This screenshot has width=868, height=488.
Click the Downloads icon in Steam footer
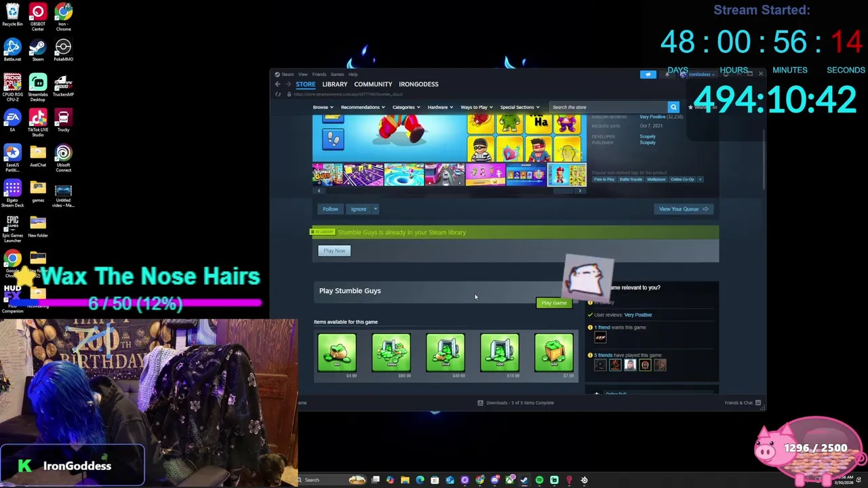pos(480,403)
